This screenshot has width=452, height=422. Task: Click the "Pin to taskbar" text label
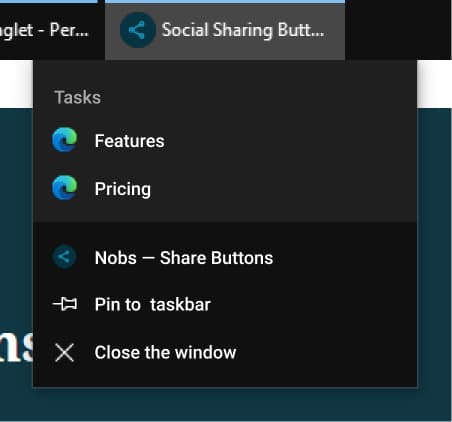[x=153, y=304]
